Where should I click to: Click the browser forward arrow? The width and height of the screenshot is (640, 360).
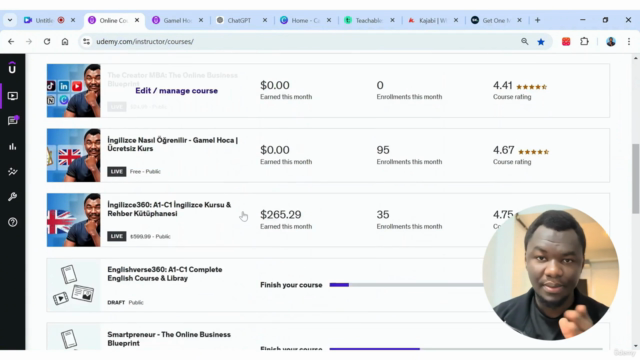click(29, 42)
